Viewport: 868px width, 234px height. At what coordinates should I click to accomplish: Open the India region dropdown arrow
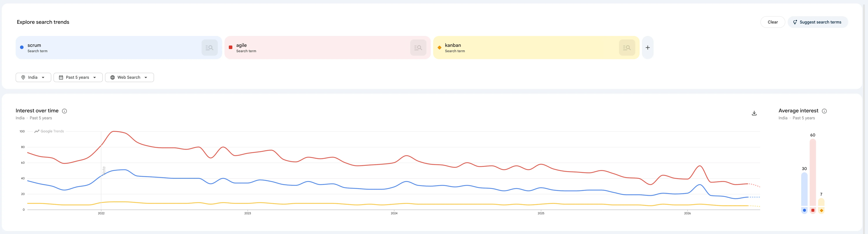pyautogui.click(x=43, y=77)
